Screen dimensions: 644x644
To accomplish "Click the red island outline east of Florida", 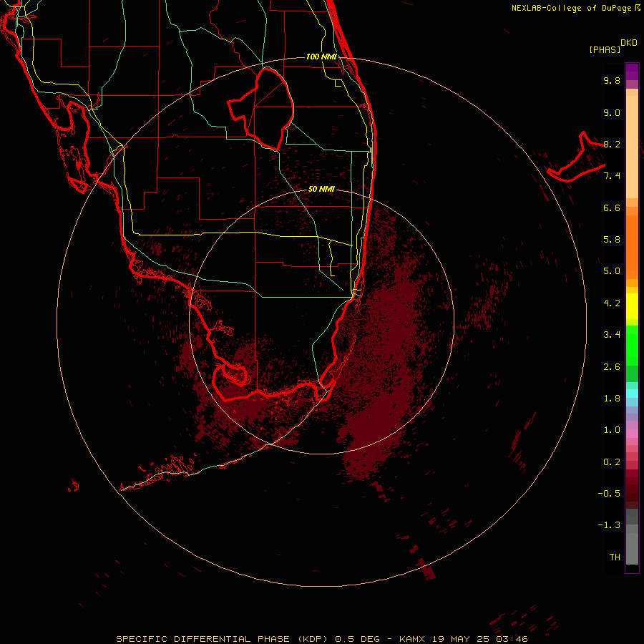I will (575, 157).
